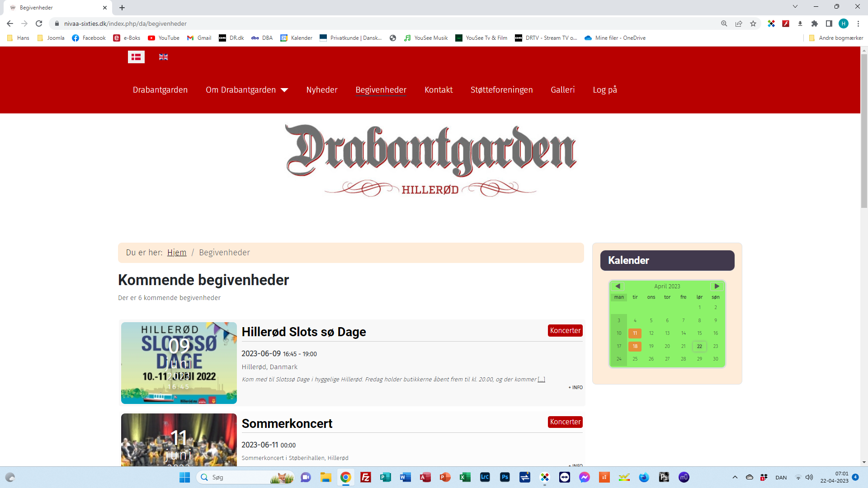Share this page from address bar
The image size is (868, 488).
(739, 23)
